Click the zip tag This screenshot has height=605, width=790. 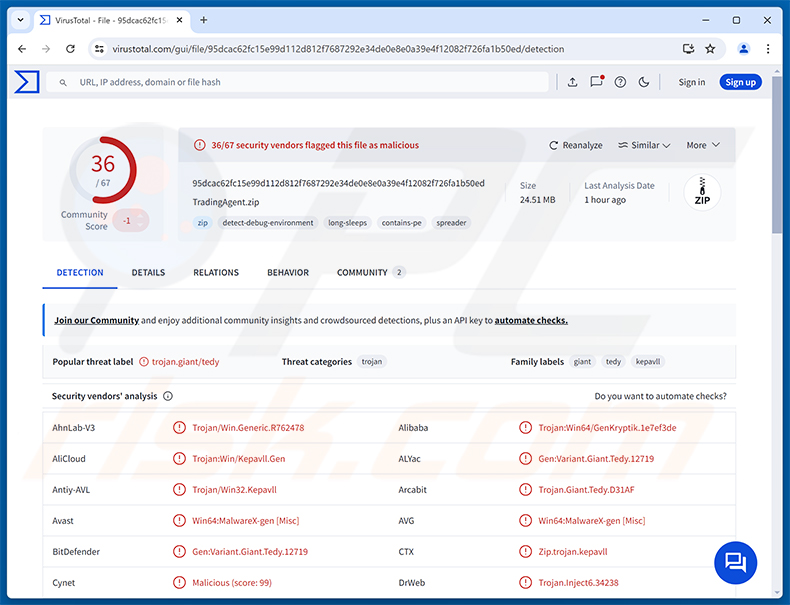point(203,223)
